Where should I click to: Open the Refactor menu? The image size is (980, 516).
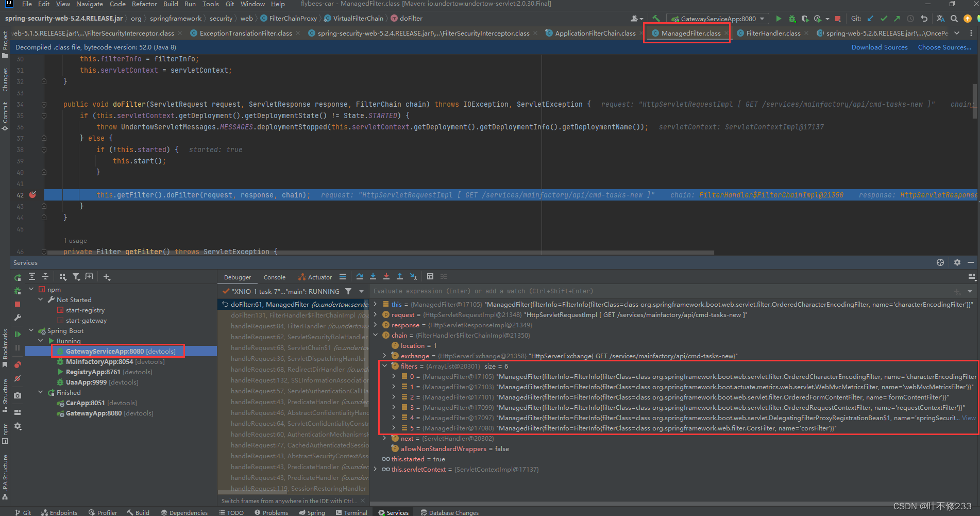pyautogui.click(x=144, y=4)
